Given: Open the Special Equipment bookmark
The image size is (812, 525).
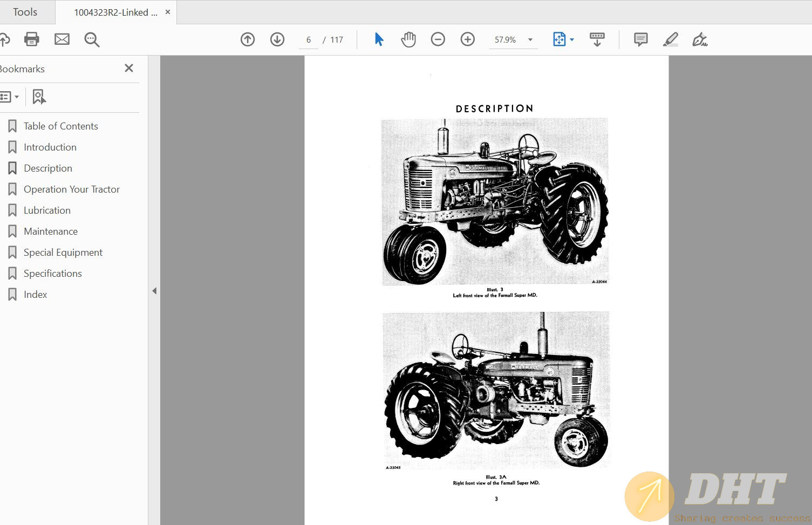Looking at the screenshot, I should [63, 253].
